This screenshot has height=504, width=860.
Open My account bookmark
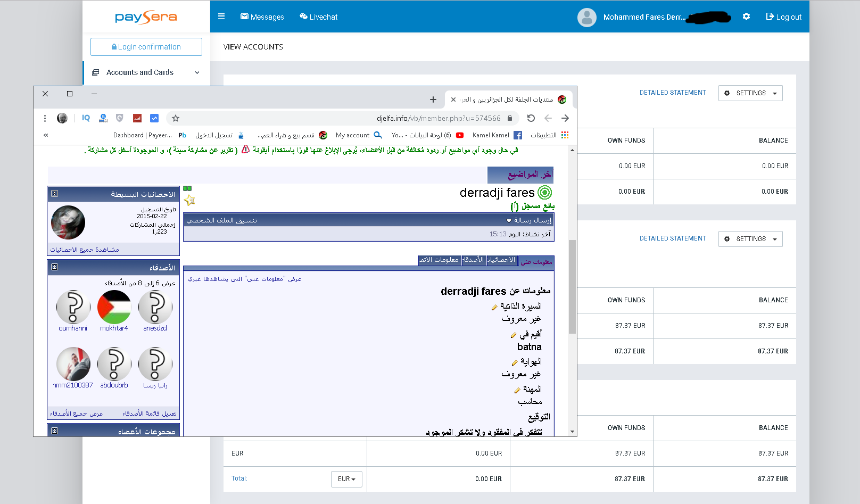tap(358, 135)
